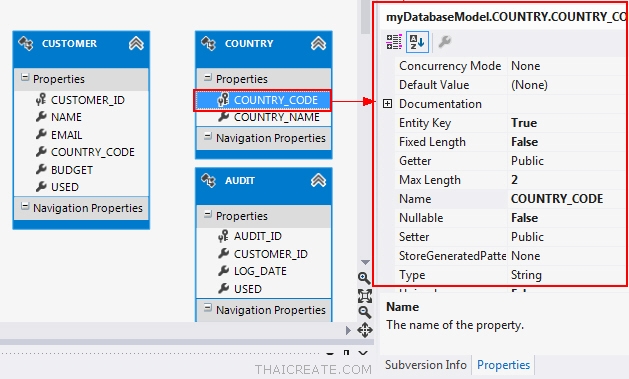
Task: Collapse the AUDIT entity with chevron
Action: coord(319,180)
